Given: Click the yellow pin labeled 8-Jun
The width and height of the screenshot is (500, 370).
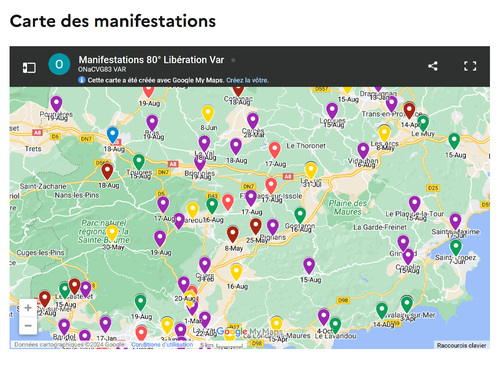Looking at the screenshot, I should coord(208,114).
